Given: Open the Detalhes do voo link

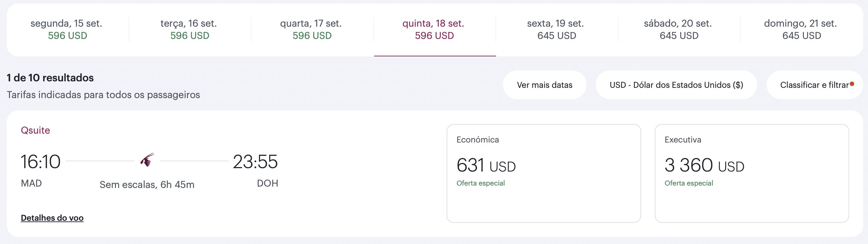Looking at the screenshot, I should point(52,218).
